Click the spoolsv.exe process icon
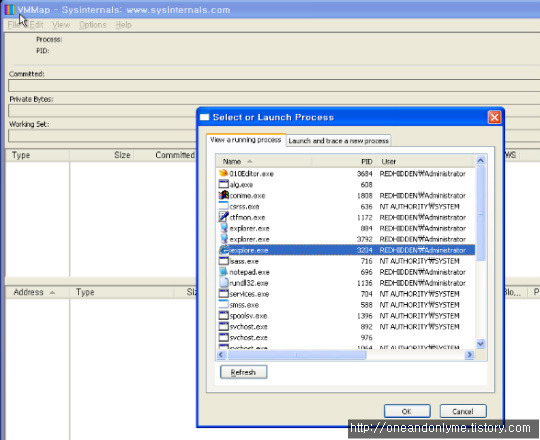This screenshot has width=540, height=440. tap(224, 315)
